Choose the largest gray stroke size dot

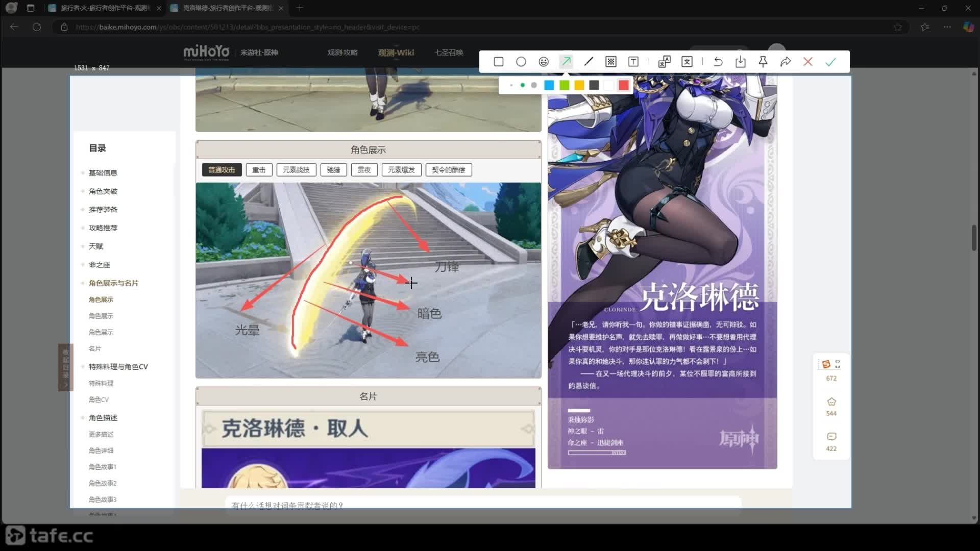click(534, 85)
